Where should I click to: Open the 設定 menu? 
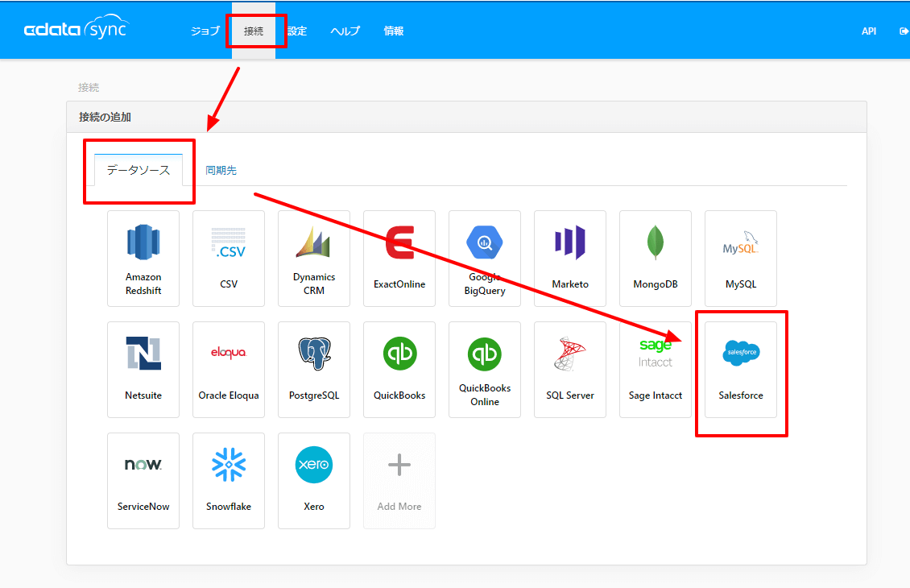point(297,31)
